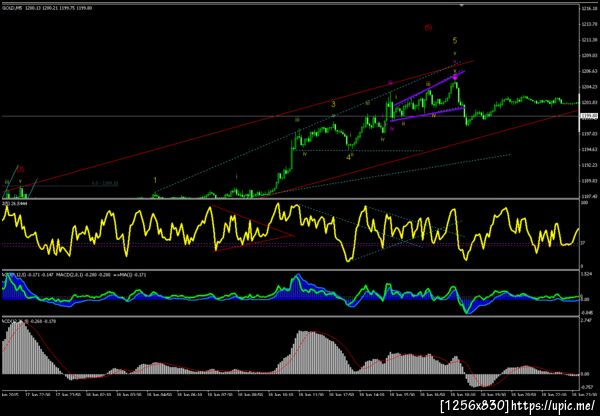Click the chart shift triangle marker at top
This screenshot has height=416, width=600.
(x=461, y=5)
